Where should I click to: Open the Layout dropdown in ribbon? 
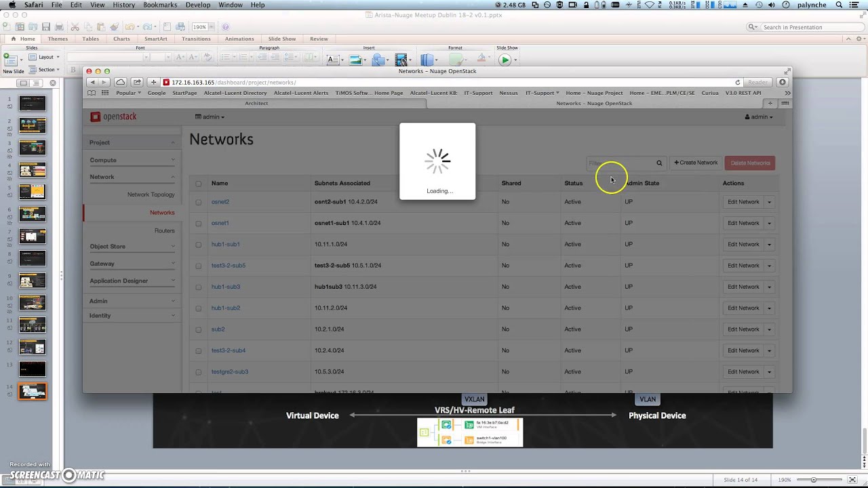tap(43, 57)
